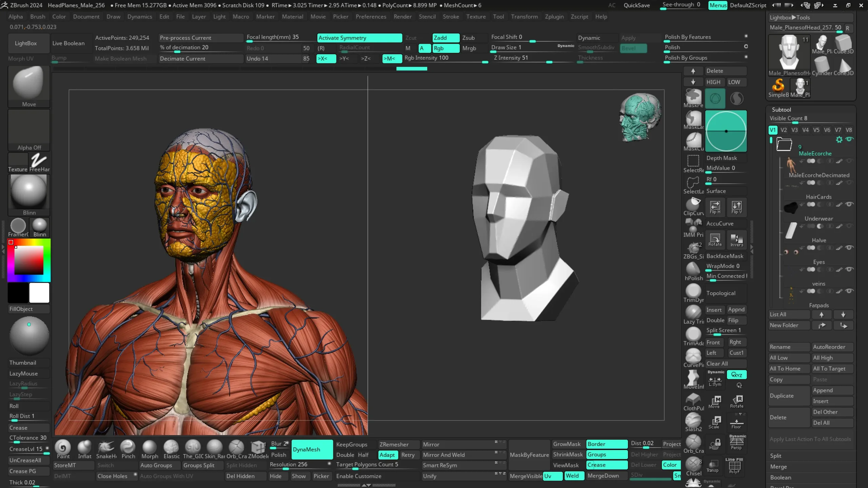Image resolution: width=868 pixels, height=488 pixels.
Task: Click the Male_PlanesofHead tool thumbnail
Action: (x=789, y=54)
